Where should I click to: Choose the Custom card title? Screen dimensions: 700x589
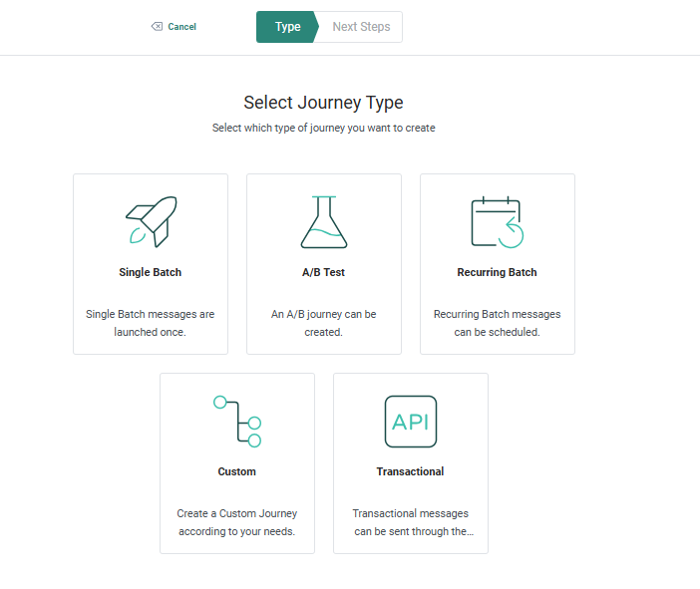tap(237, 471)
